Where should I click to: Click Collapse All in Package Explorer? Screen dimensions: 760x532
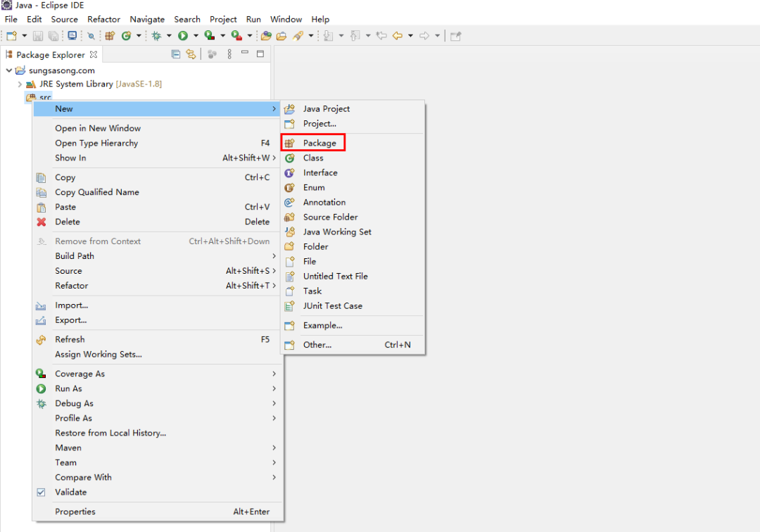176,54
